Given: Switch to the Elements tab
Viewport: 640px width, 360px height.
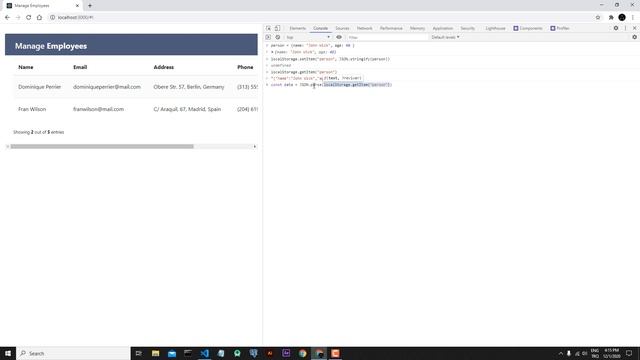Looking at the screenshot, I should [x=298, y=28].
